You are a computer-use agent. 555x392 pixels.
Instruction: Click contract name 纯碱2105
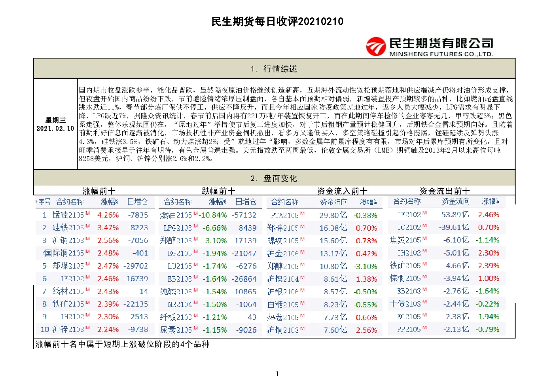tap(176, 292)
